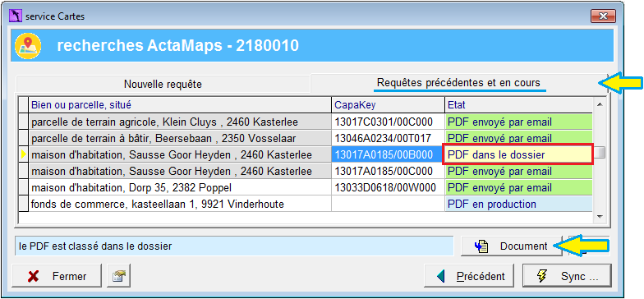Select the row selector for Beersebaan Vosselaar
644x299 pixels.
23,138
